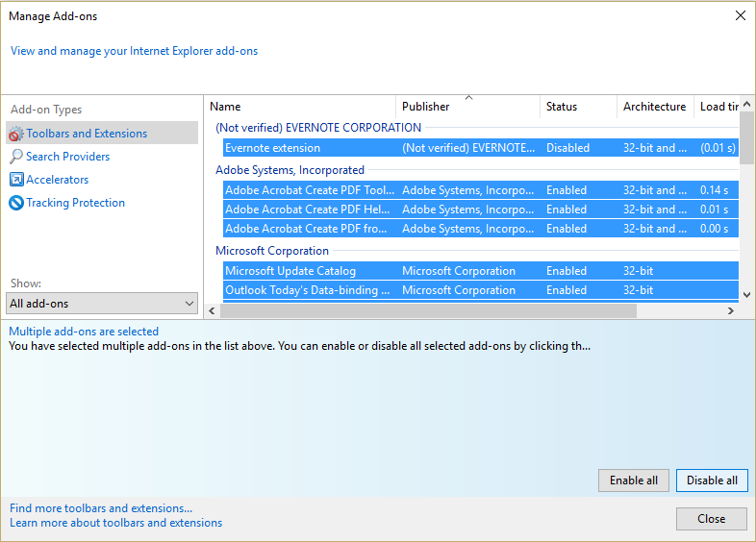Open Find more toolbars and extensions link
The image size is (756, 542).
coord(101,508)
